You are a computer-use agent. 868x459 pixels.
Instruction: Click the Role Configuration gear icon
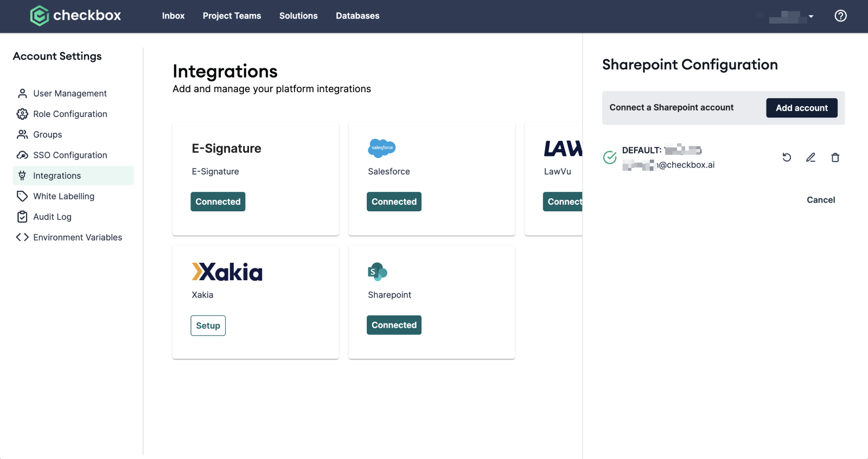(22, 114)
